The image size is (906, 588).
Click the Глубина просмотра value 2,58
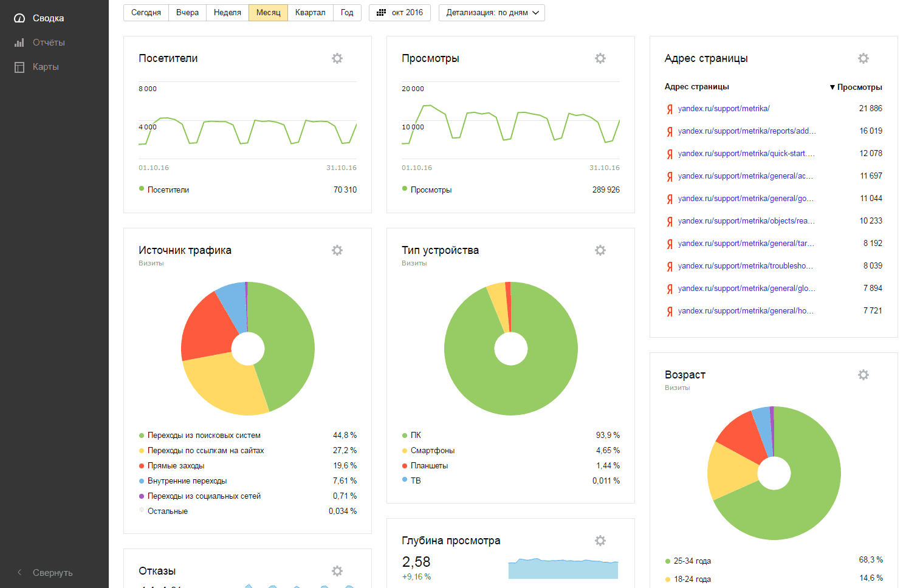[x=416, y=562]
